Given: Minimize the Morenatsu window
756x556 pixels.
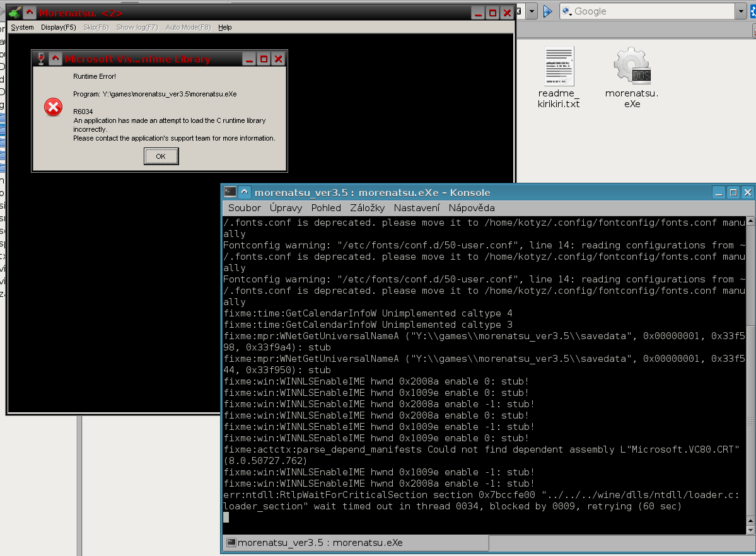Looking at the screenshot, I should (479, 13).
